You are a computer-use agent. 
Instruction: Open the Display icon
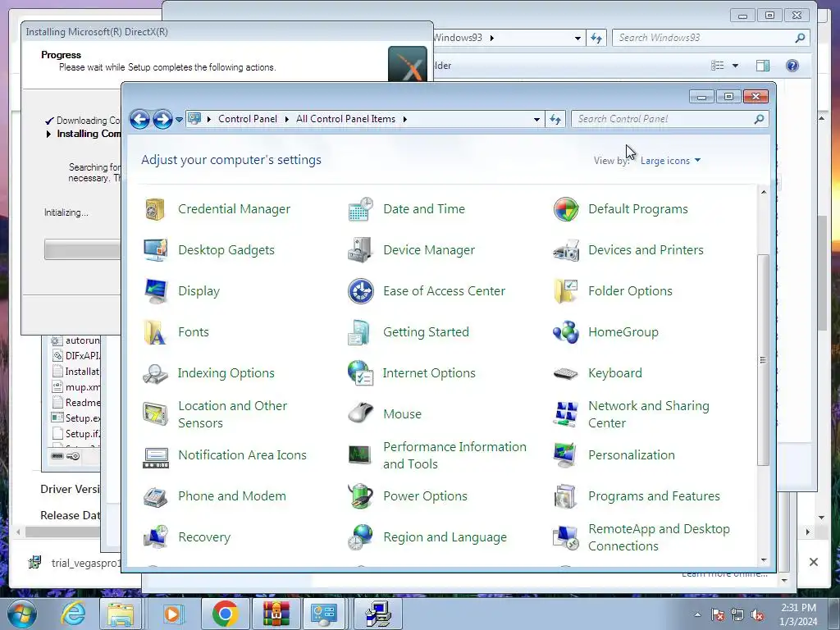click(x=155, y=291)
